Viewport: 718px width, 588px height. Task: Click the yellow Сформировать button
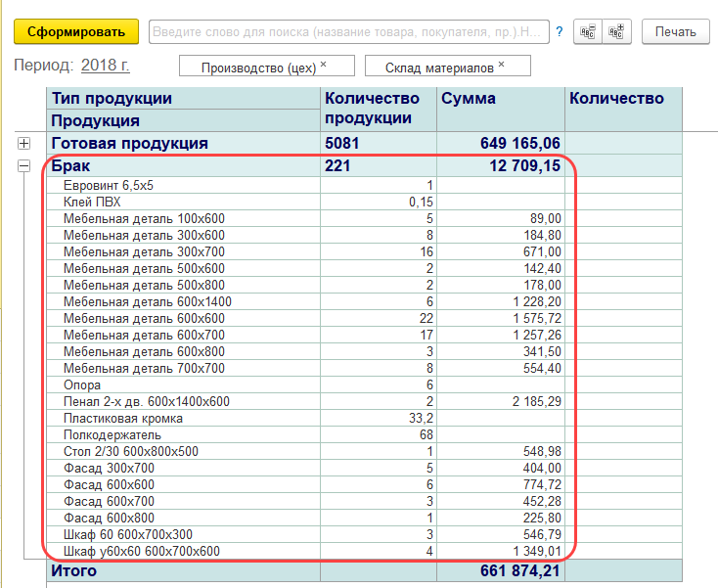[x=76, y=31]
